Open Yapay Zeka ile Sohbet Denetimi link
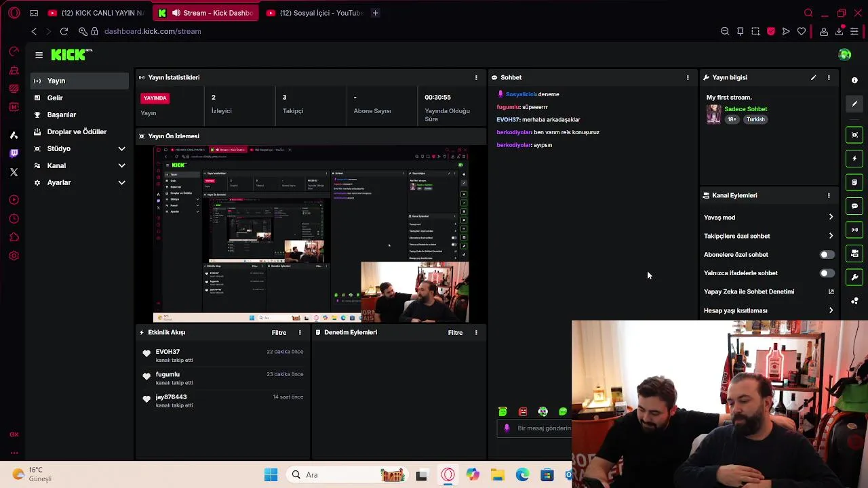Image resolution: width=868 pixels, height=488 pixels. (x=769, y=291)
